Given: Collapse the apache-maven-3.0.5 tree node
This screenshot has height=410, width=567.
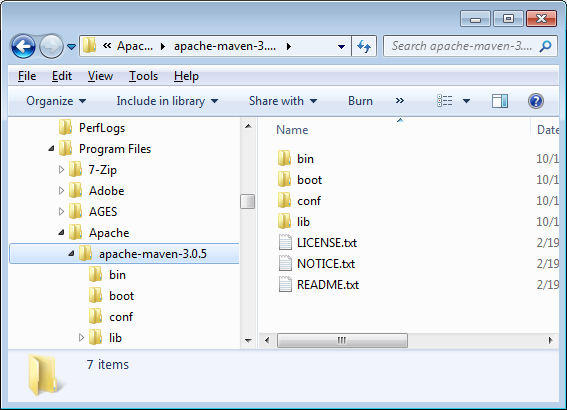Looking at the screenshot, I should click(x=72, y=253).
